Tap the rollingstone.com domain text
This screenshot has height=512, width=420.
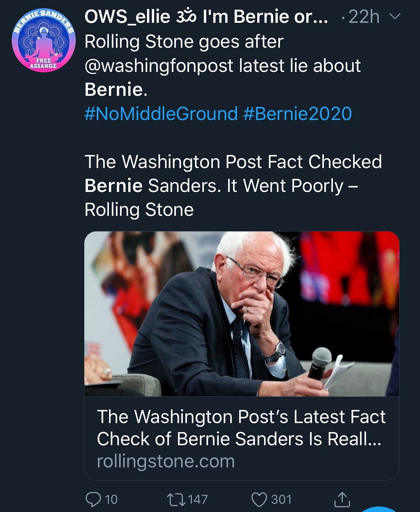[166, 461]
